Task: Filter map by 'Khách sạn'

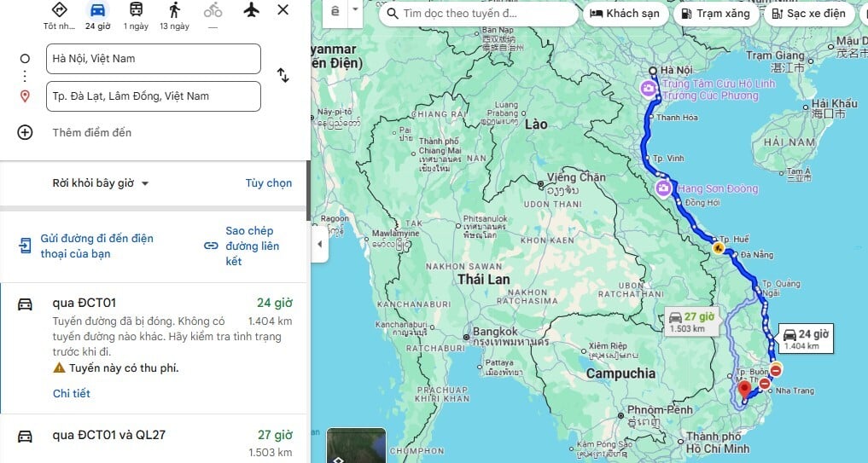Action: (625, 14)
